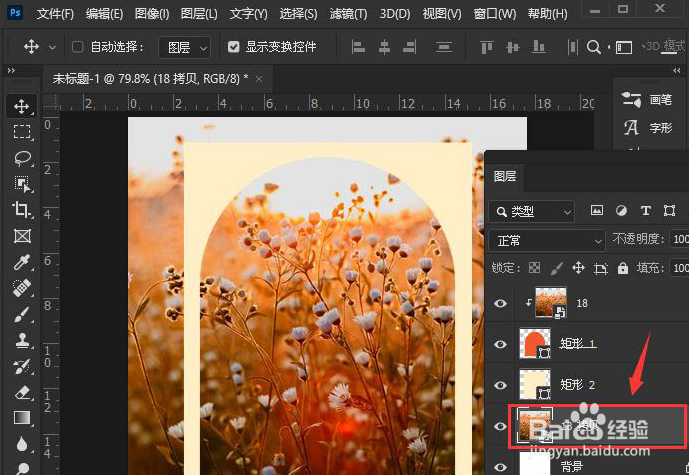Select the Spot Healing Brush tool
This screenshot has height=475, width=689.
click(22, 288)
